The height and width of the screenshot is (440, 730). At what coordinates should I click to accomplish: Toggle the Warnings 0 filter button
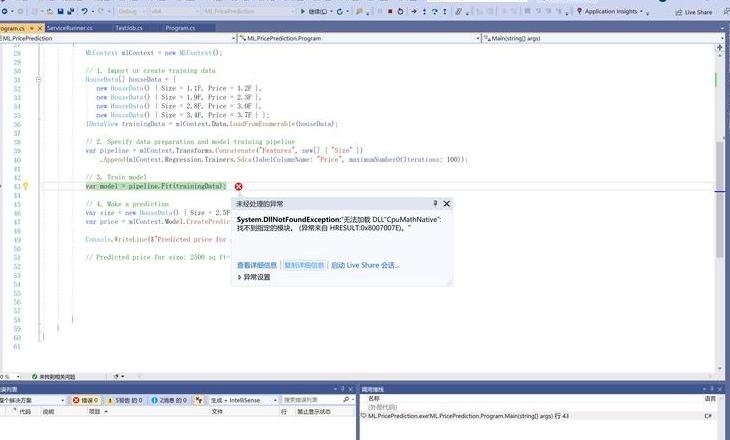[125, 400]
